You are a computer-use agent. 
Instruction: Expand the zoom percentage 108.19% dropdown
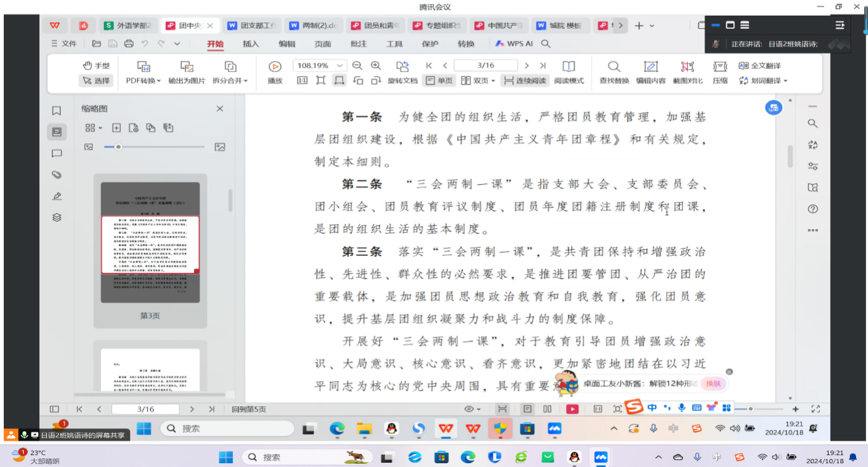(x=340, y=66)
